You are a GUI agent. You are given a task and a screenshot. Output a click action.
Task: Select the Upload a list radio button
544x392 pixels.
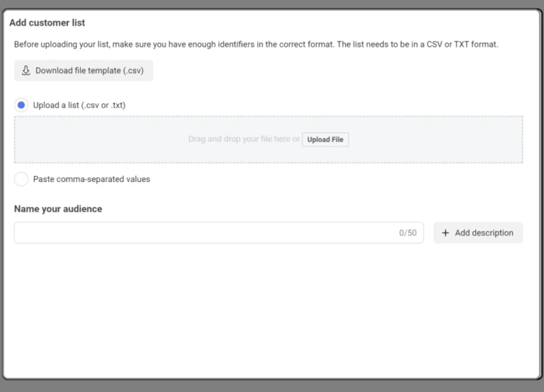coord(21,105)
